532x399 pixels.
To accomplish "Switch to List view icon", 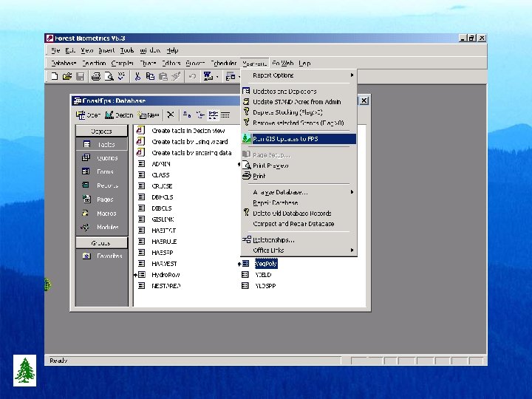I will [213, 115].
